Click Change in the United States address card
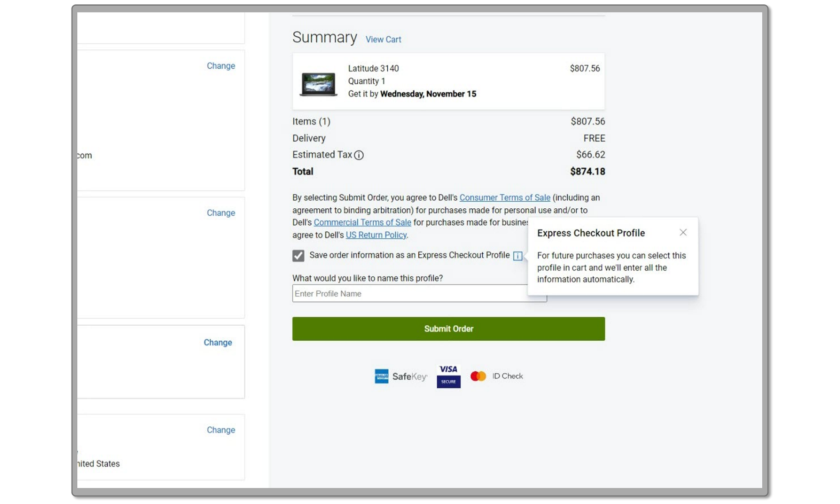This screenshot has height=504, width=840. (x=221, y=430)
